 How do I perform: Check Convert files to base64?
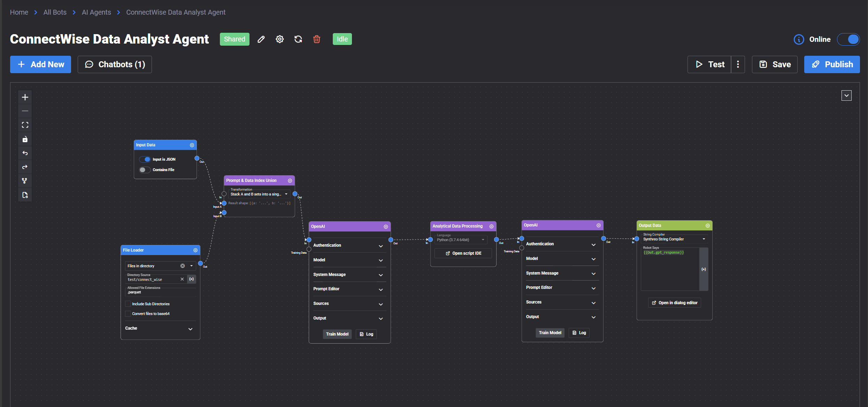(x=128, y=314)
